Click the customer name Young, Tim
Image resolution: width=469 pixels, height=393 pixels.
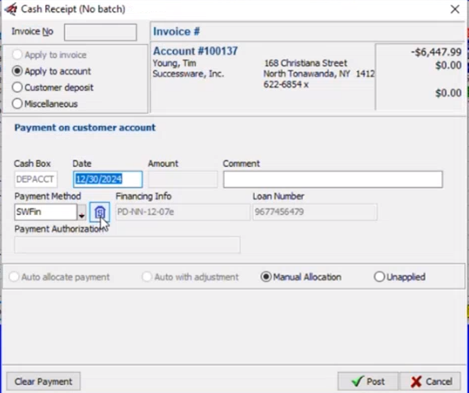coord(174,63)
